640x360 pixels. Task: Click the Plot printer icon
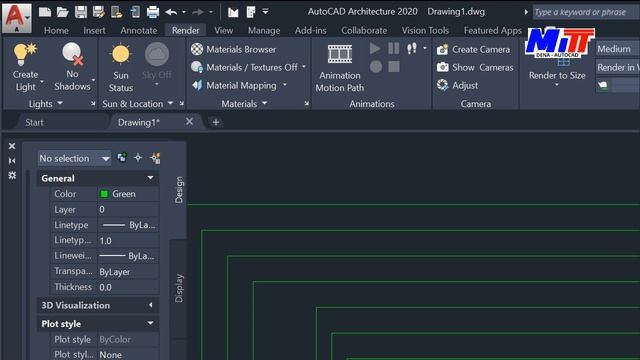coord(153,12)
